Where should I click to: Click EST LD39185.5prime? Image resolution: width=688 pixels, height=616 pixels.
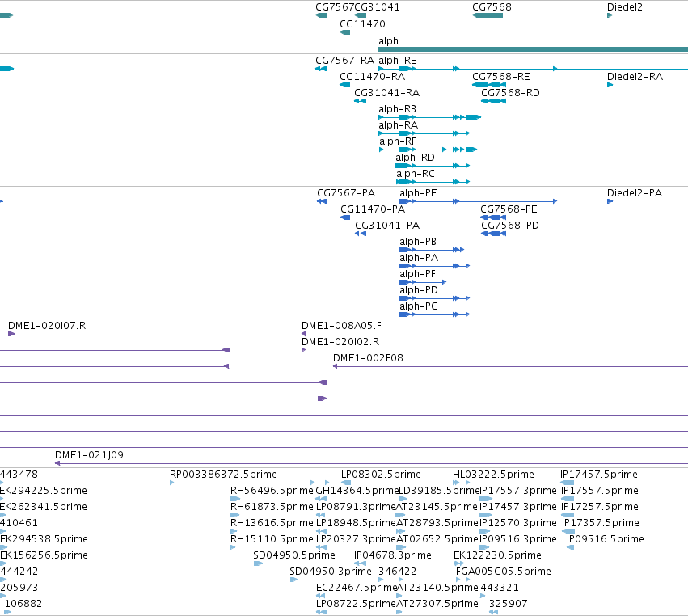tap(402, 499)
